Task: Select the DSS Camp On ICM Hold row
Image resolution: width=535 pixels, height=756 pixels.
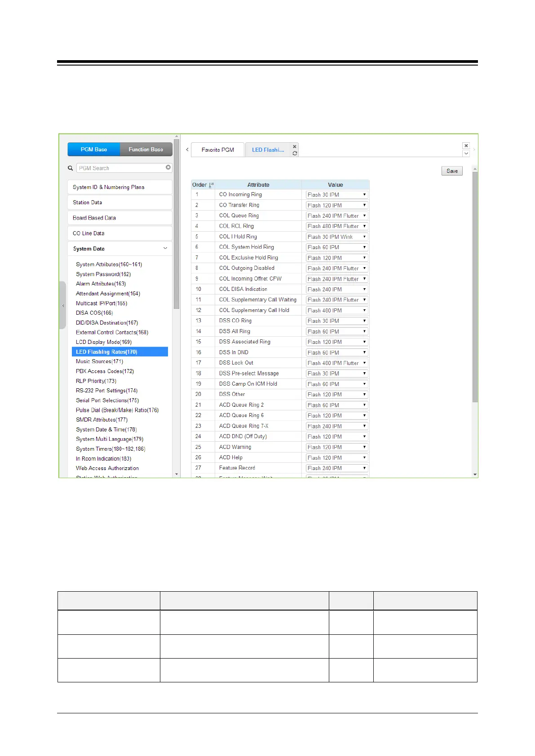Action: (x=280, y=384)
